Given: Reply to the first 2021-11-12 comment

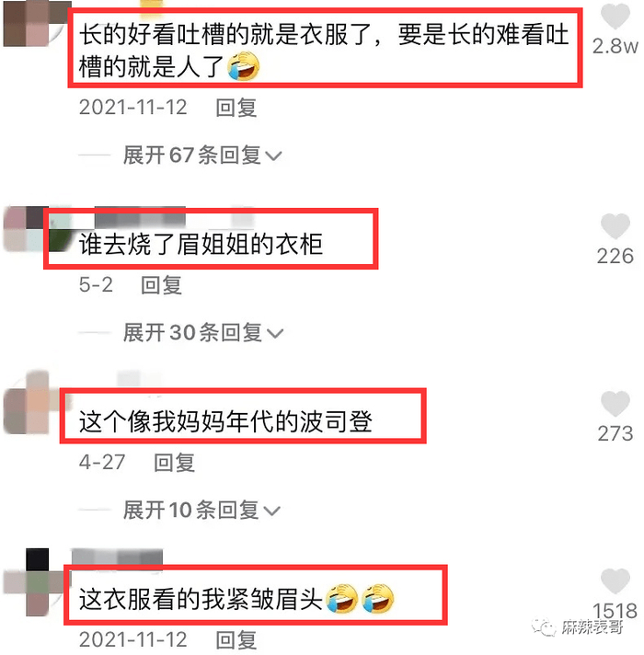Looking at the screenshot, I should [x=236, y=108].
